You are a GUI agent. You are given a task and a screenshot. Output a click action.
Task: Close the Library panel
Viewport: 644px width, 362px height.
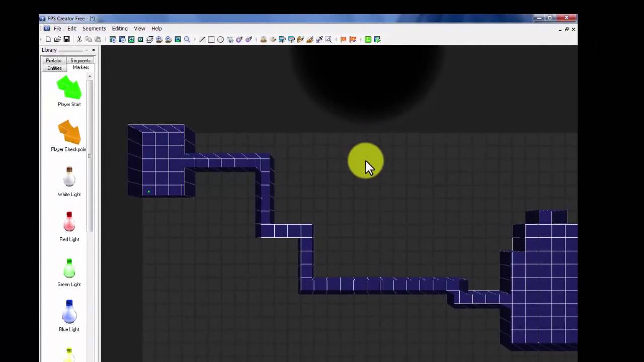pyautogui.click(x=94, y=50)
